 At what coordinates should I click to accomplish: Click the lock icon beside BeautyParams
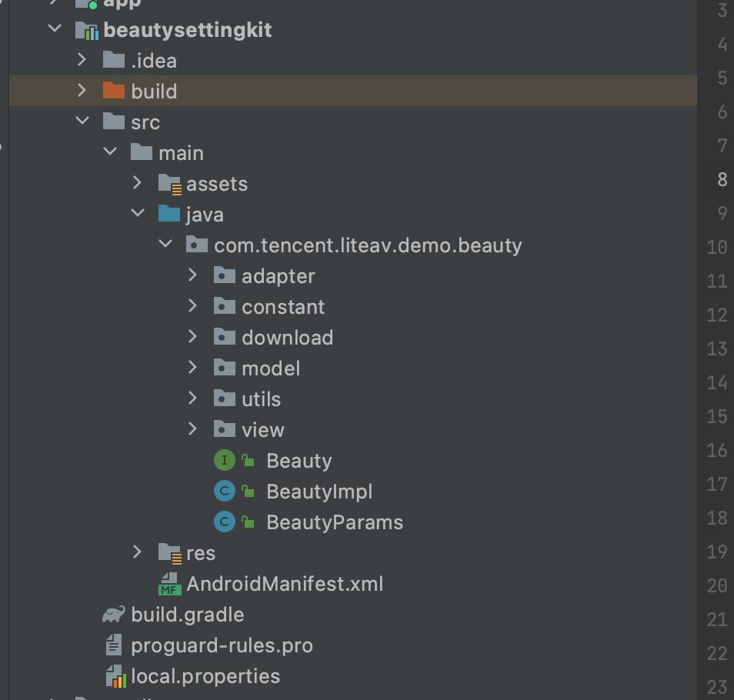[x=248, y=522]
